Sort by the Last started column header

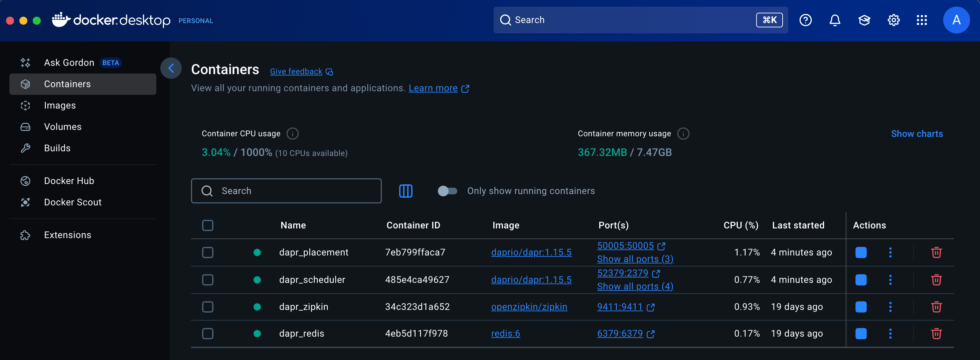[x=798, y=225]
